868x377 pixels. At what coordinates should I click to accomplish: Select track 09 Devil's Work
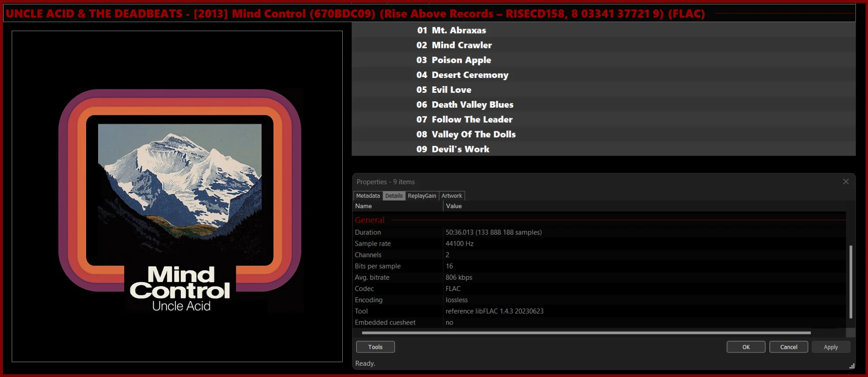(x=604, y=149)
